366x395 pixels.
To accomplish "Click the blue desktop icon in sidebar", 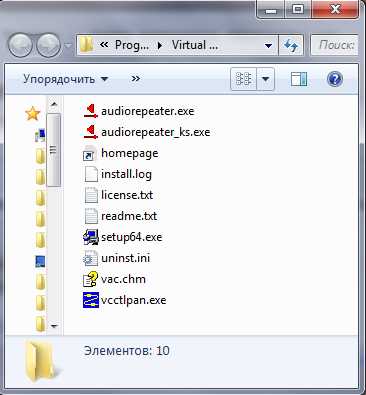I will click(40, 261).
